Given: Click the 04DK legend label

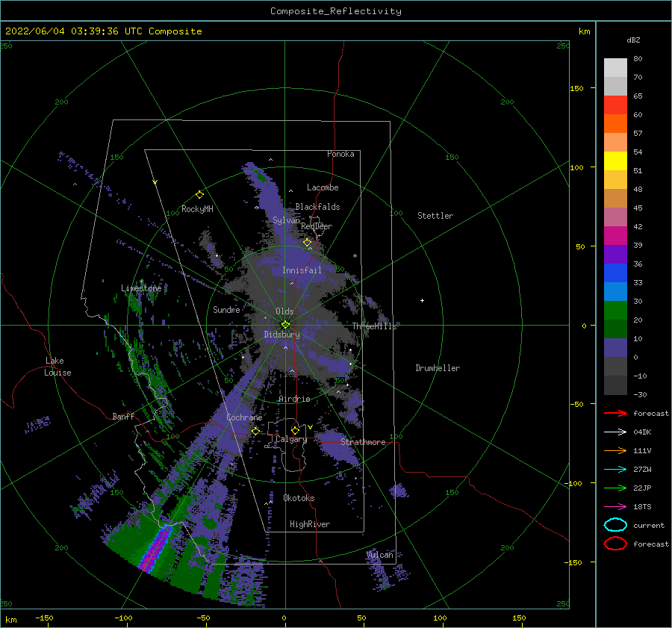Looking at the screenshot, I should [x=642, y=432].
